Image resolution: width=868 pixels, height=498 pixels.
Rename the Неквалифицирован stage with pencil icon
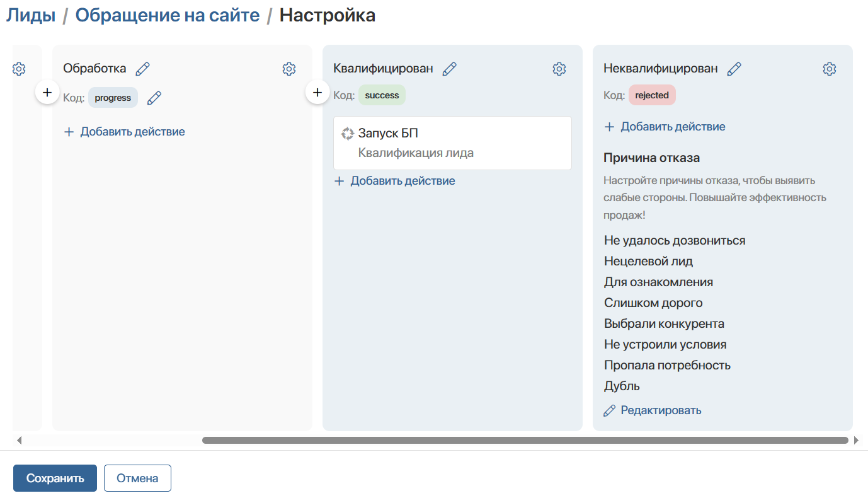(x=734, y=69)
